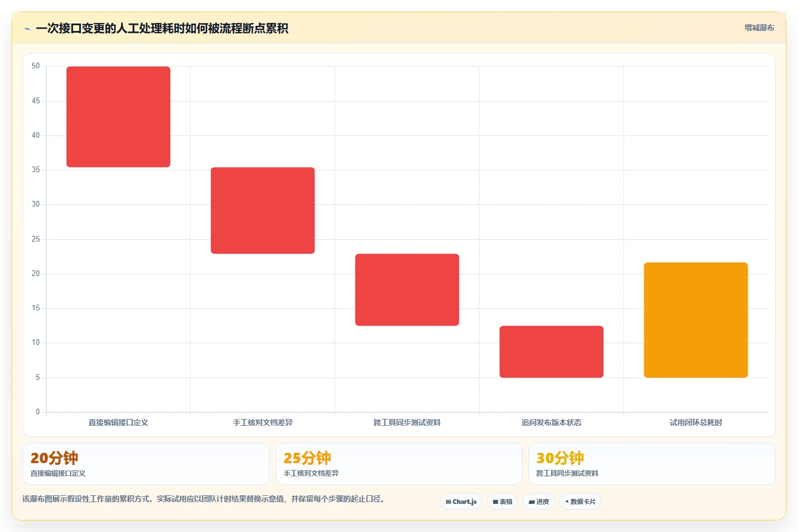The image size is (798, 532).
Task: Select the red bar for 追问发布版本状态
Action: (x=551, y=352)
